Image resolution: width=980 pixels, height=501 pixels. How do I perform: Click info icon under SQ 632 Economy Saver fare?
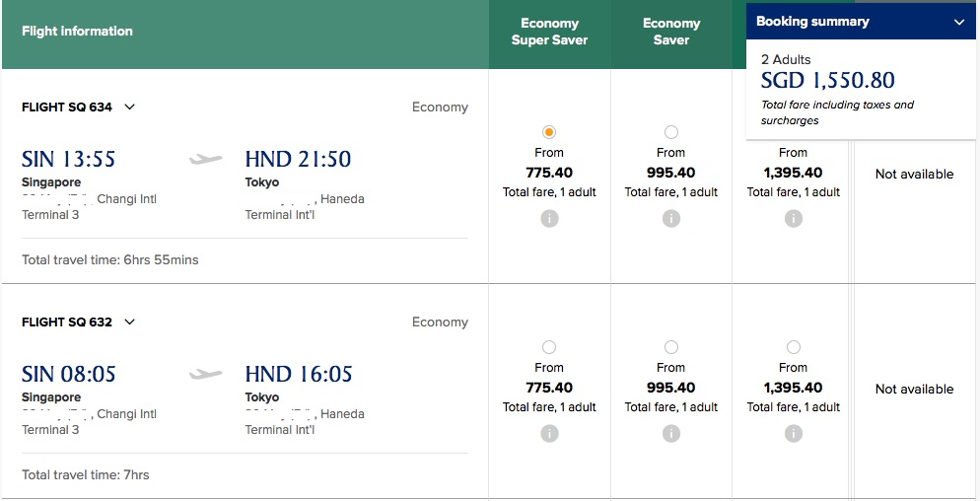671,434
